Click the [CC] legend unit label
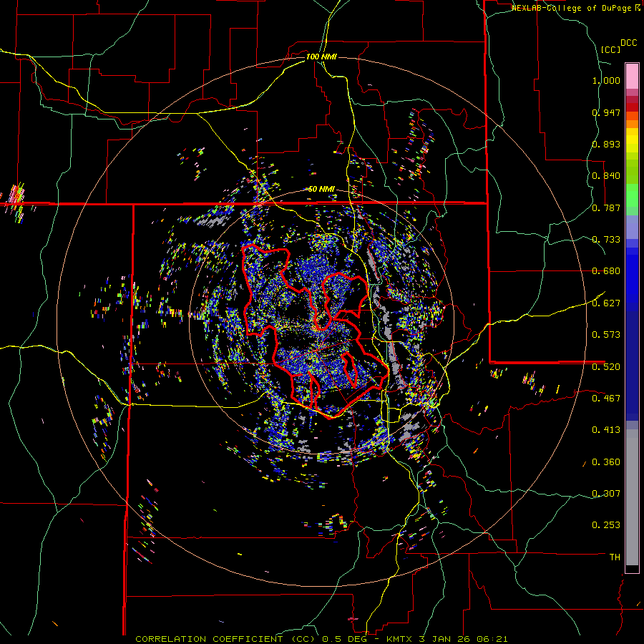The height and width of the screenshot is (644, 644). (x=610, y=49)
